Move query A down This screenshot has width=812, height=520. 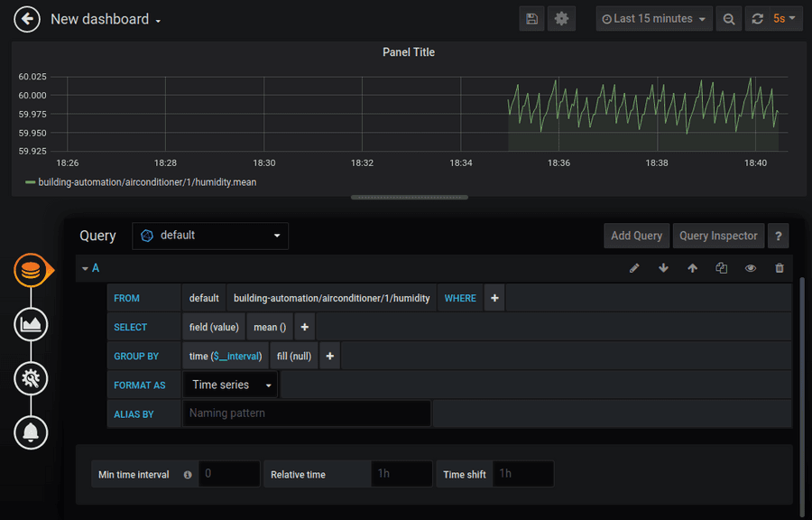[663, 268]
